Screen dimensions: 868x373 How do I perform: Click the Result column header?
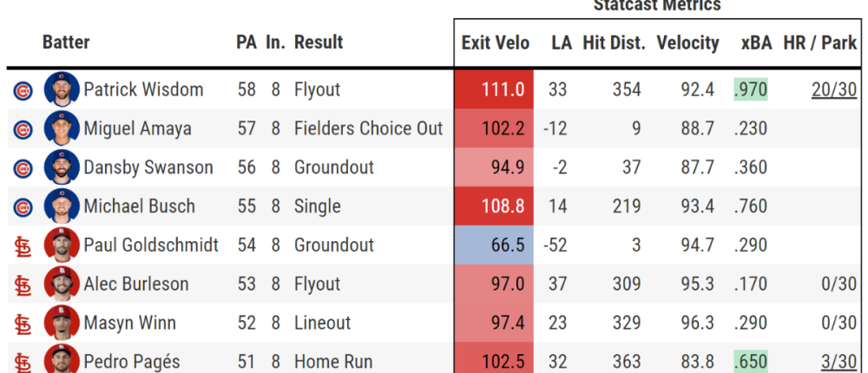(x=319, y=42)
